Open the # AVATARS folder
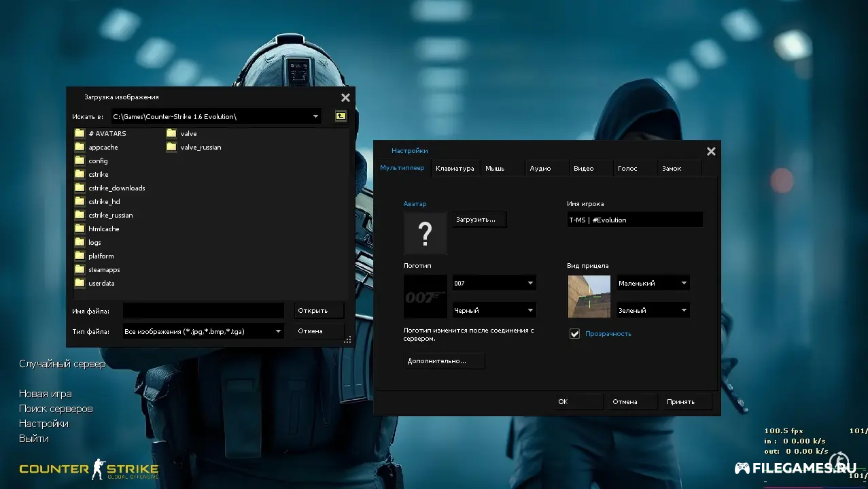Image resolution: width=868 pixels, height=489 pixels. point(100,134)
